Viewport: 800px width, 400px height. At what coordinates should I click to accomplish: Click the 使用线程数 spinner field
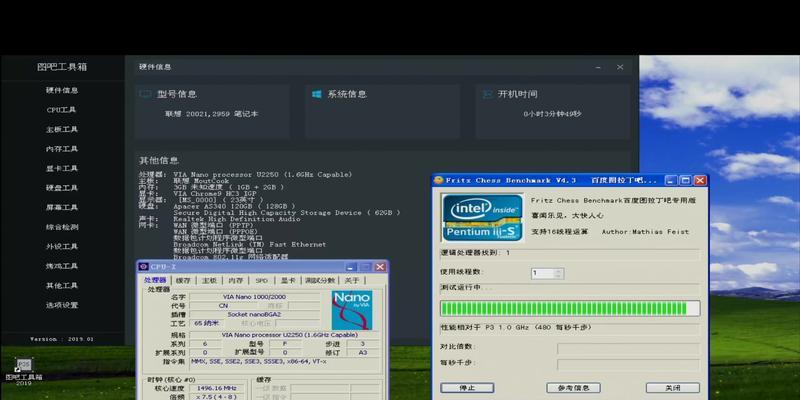(547, 273)
